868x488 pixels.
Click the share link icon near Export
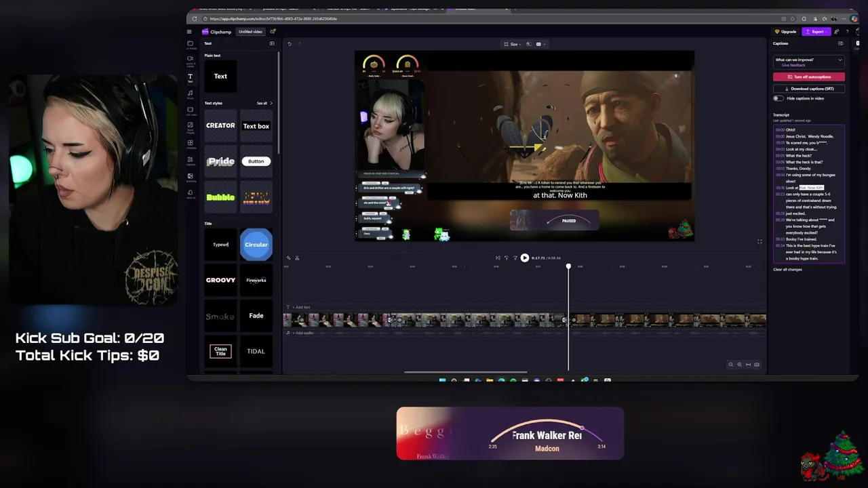[837, 32]
